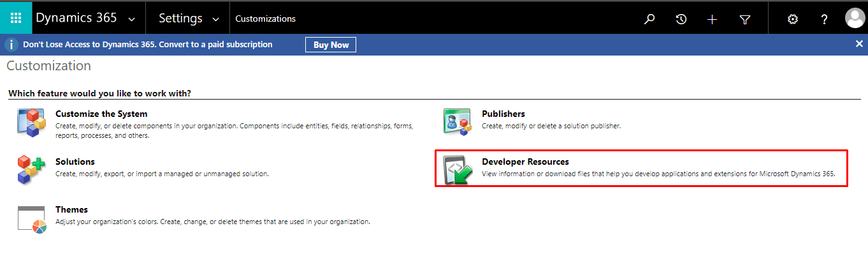Viewport: 868px width, 256px height.
Task: Click the Developer Resources icon
Action: (458, 170)
